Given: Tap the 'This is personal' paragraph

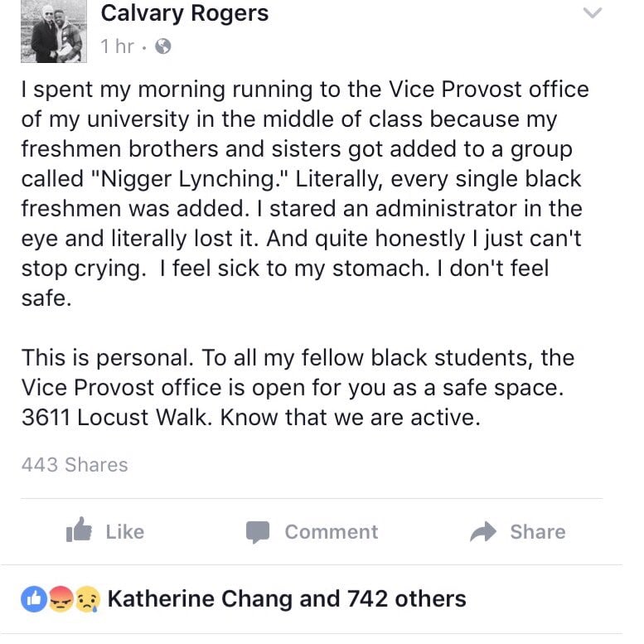Looking at the screenshot, I should click(298, 387).
